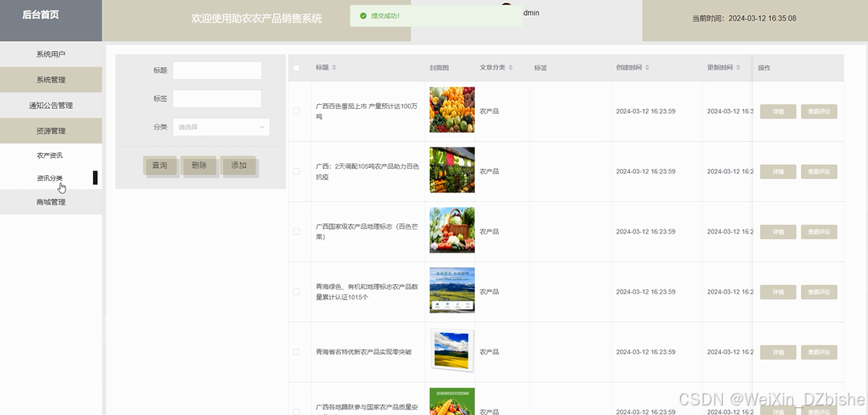
Task: Click 查看评论 for 广西国家级农产品地理标志 row
Action: [819, 232]
